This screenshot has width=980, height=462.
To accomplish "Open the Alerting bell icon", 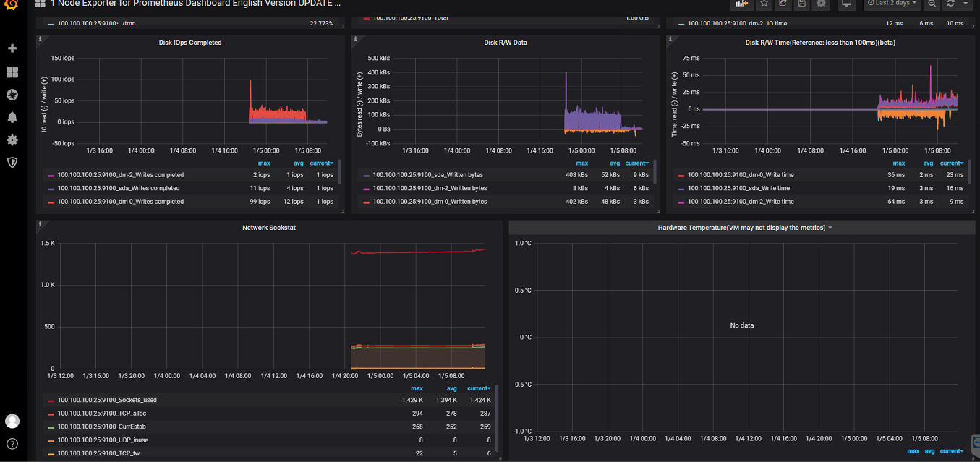I will tap(12, 117).
